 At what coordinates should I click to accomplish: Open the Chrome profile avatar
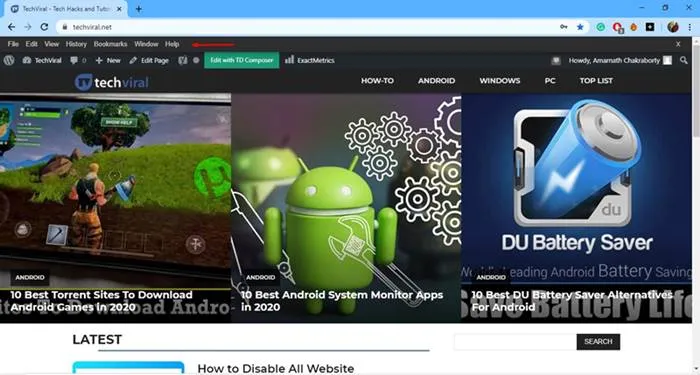tap(673, 27)
